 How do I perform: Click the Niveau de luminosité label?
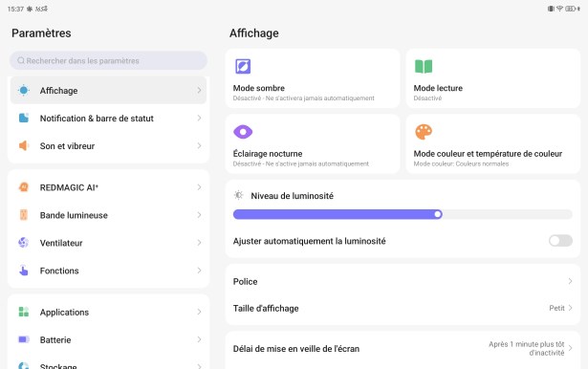(x=293, y=196)
